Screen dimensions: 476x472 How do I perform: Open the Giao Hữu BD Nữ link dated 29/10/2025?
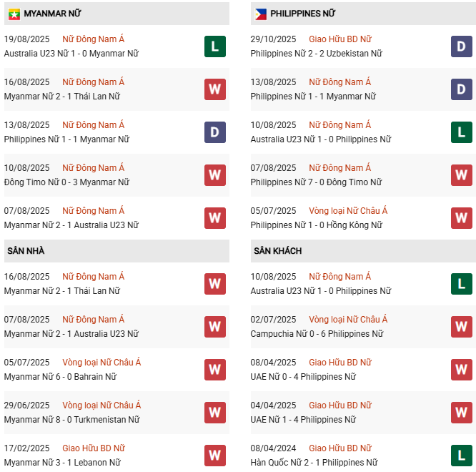(x=340, y=39)
